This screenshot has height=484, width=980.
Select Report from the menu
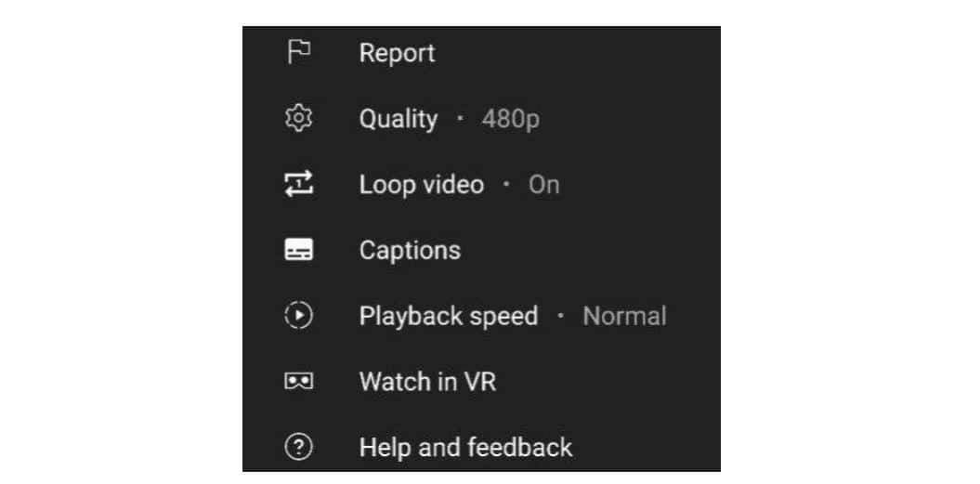pos(397,53)
